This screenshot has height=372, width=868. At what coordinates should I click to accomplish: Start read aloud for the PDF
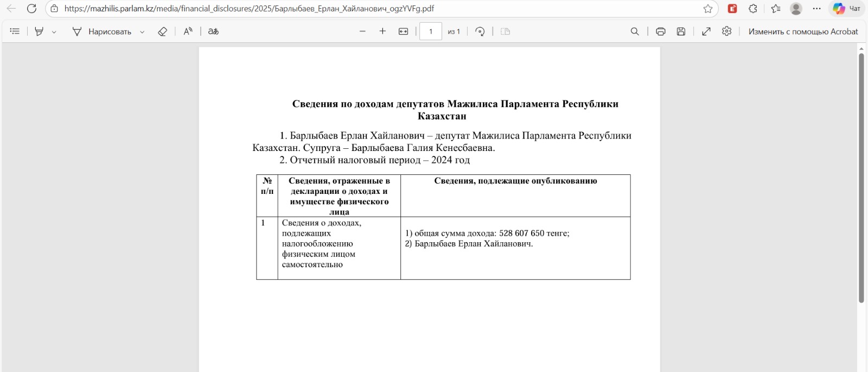(188, 31)
